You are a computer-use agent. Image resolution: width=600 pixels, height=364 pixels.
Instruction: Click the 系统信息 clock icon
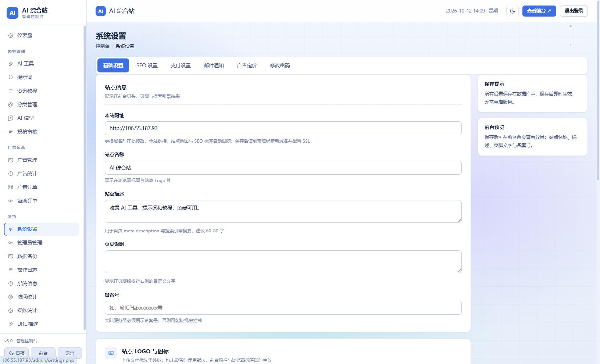tap(11, 284)
